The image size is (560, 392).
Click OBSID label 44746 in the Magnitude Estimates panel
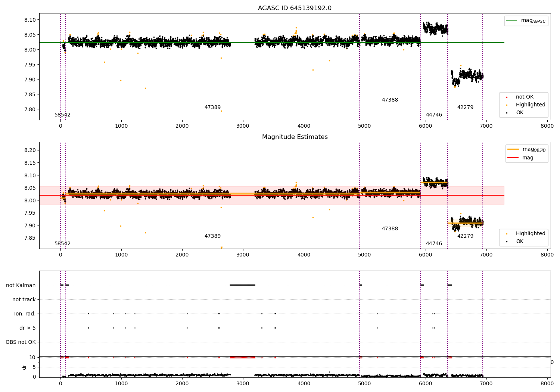pyautogui.click(x=434, y=244)
